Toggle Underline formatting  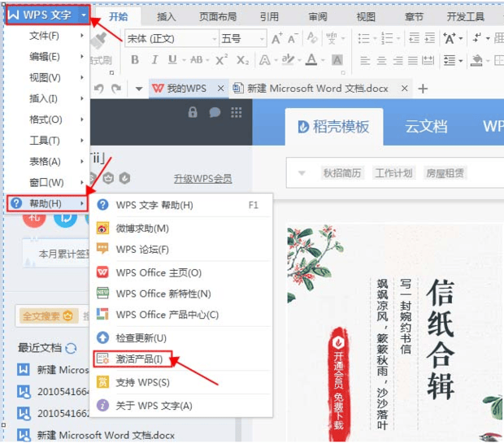pyautogui.click(x=172, y=60)
